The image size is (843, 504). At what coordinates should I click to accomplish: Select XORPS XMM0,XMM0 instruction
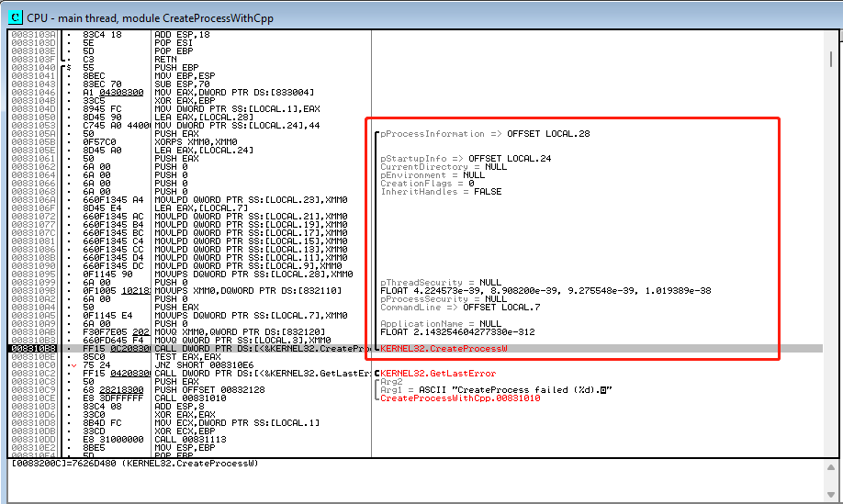coord(196,142)
